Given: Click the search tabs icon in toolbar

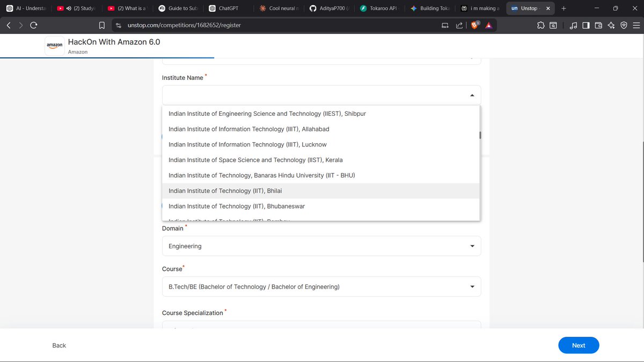Looking at the screenshot, I should tap(553, 25).
